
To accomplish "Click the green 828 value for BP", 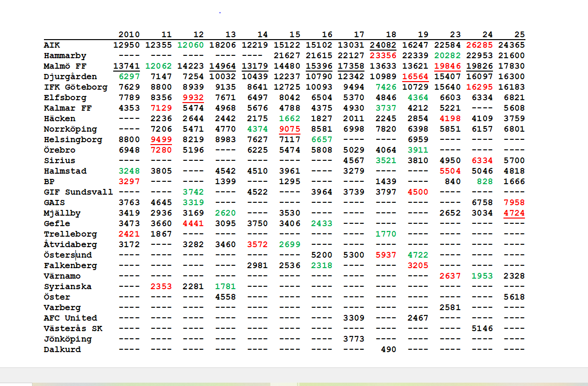I will [484, 182].
